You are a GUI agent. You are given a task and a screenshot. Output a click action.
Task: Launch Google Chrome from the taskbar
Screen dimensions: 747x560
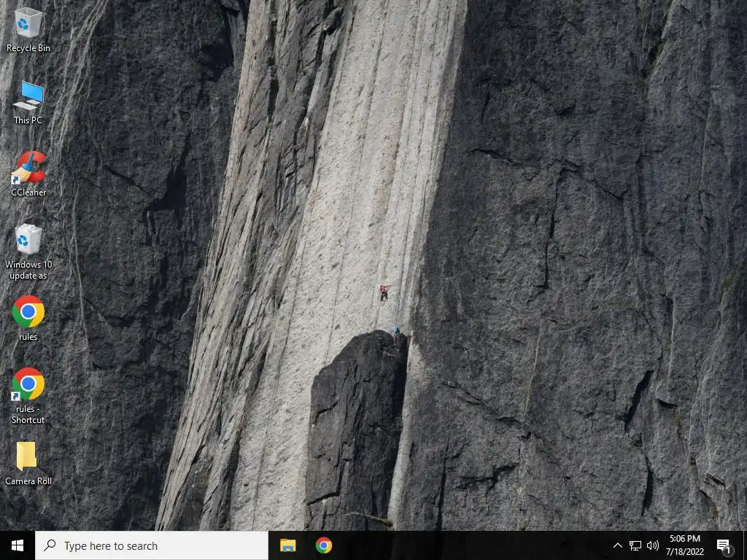click(323, 545)
